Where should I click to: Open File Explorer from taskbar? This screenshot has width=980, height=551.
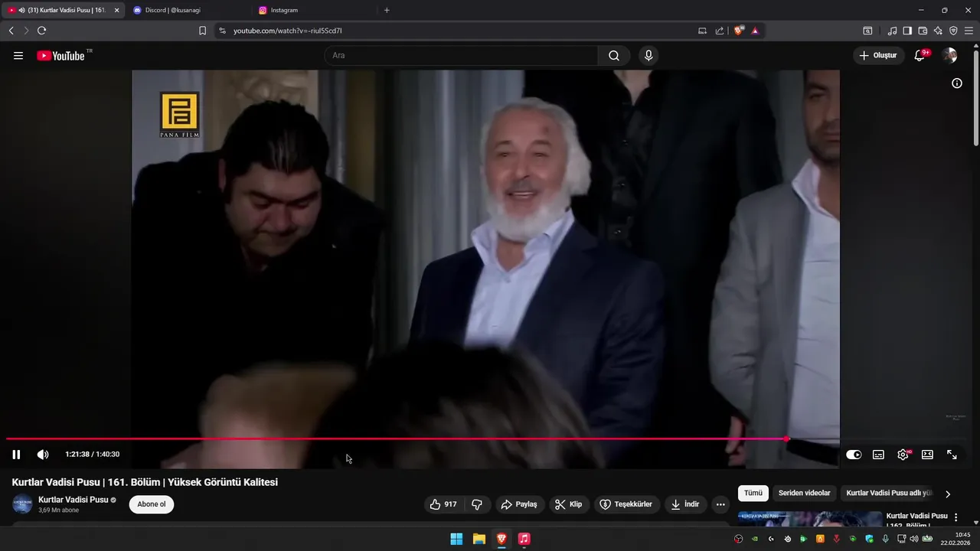pyautogui.click(x=479, y=539)
